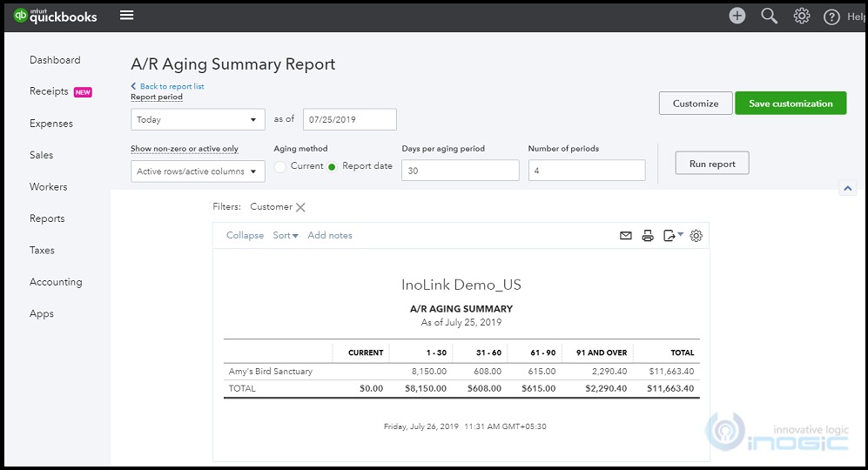868x470 pixels.
Task: Click the 1 - 30 column header
Action: coord(436,352)
